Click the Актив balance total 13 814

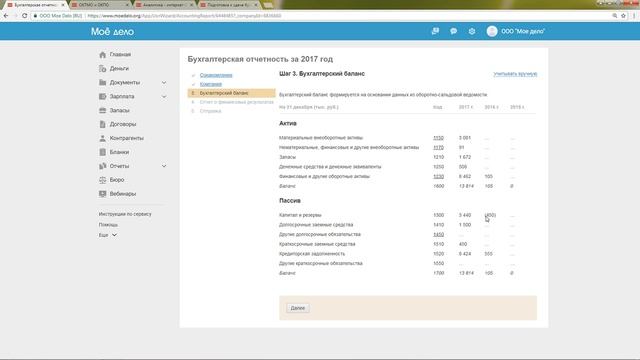point(466,186)
